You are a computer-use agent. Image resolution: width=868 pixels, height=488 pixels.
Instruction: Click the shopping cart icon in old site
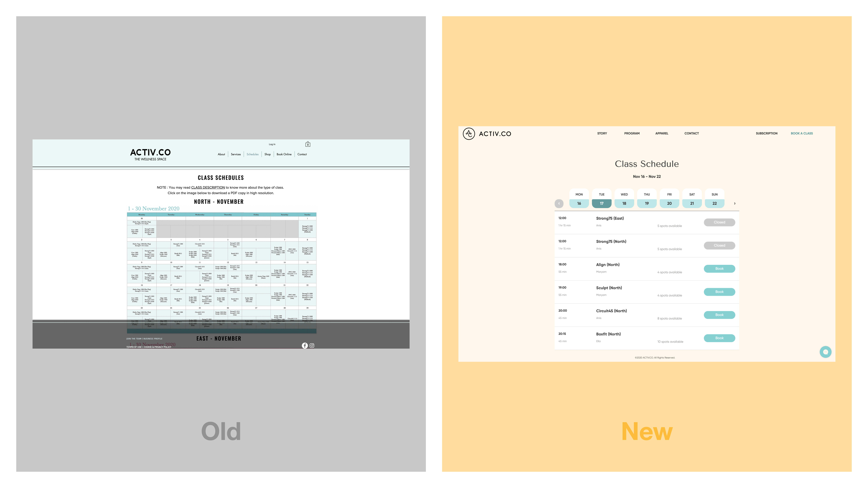(308, 144)
